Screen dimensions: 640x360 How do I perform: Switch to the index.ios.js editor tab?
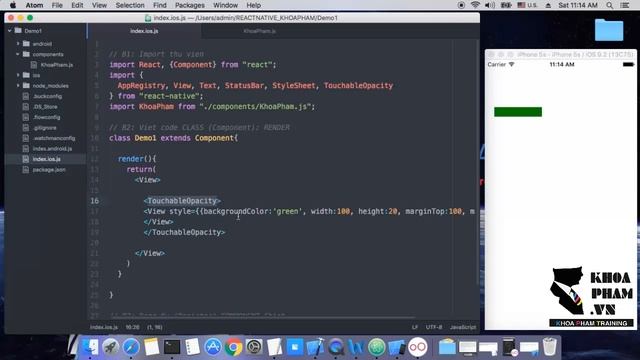[x=144, y=31]
